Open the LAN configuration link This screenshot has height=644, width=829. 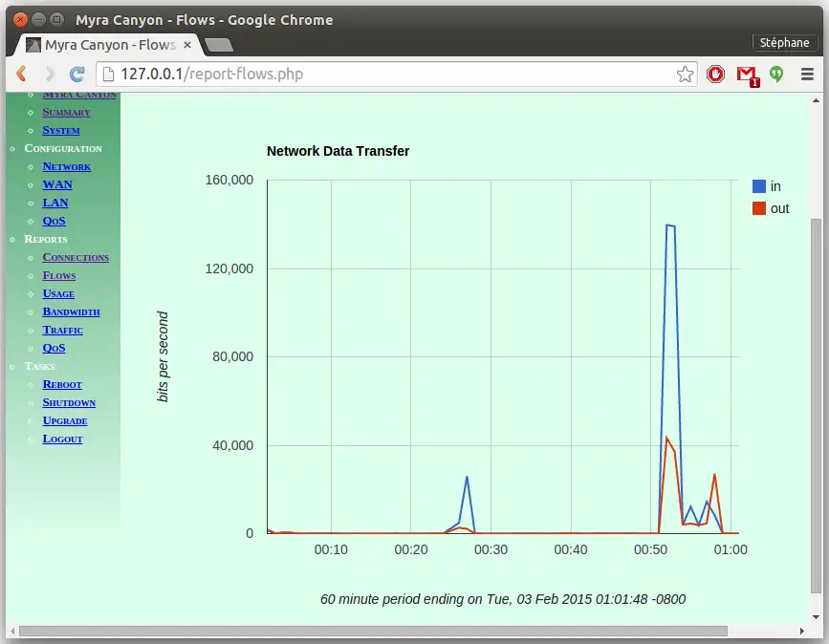tap(55, 203)
